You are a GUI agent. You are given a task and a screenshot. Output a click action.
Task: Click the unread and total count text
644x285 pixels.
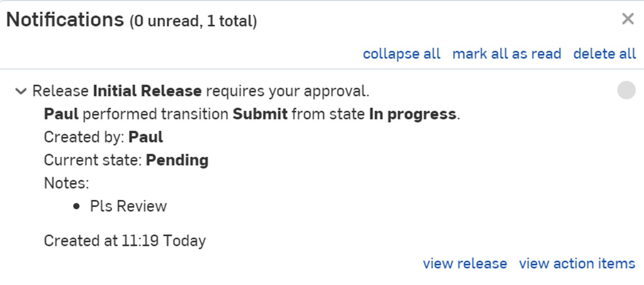pos(193,21)
